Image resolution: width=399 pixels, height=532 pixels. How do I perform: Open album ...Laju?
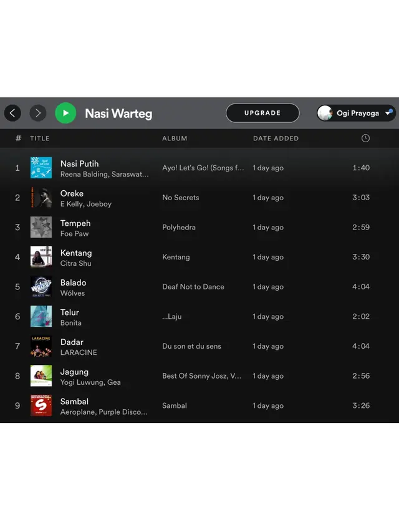(x=171, y=317)
